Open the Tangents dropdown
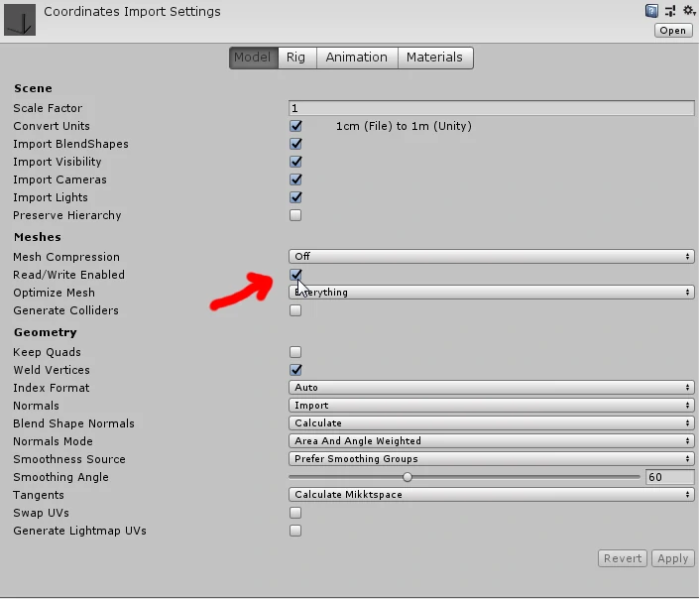Screen dimensions: 700x599 click(x=491, y=495)
